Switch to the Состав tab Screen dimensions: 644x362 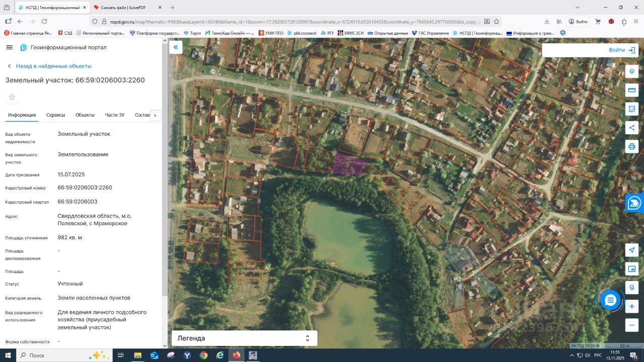[x=142, y=115]
